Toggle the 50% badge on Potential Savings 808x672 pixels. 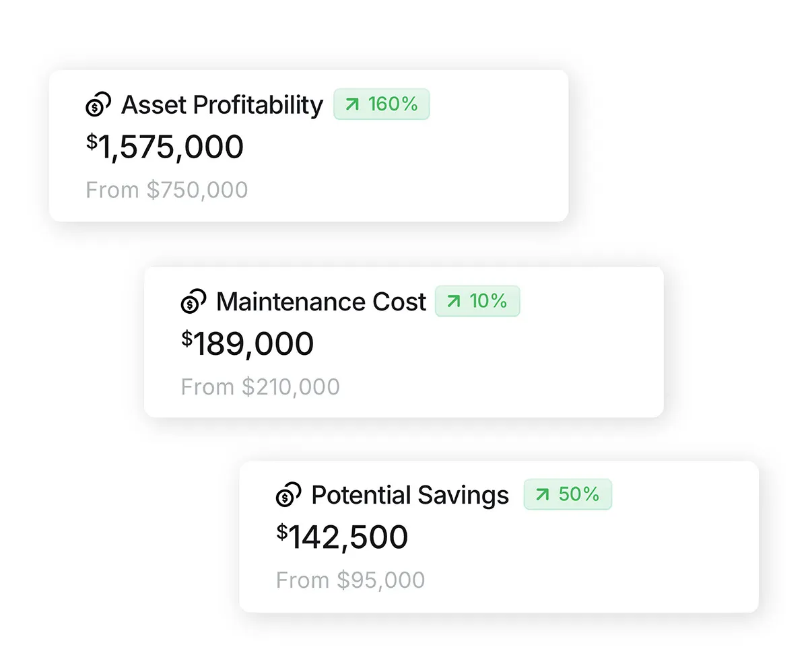coord(568,494)
